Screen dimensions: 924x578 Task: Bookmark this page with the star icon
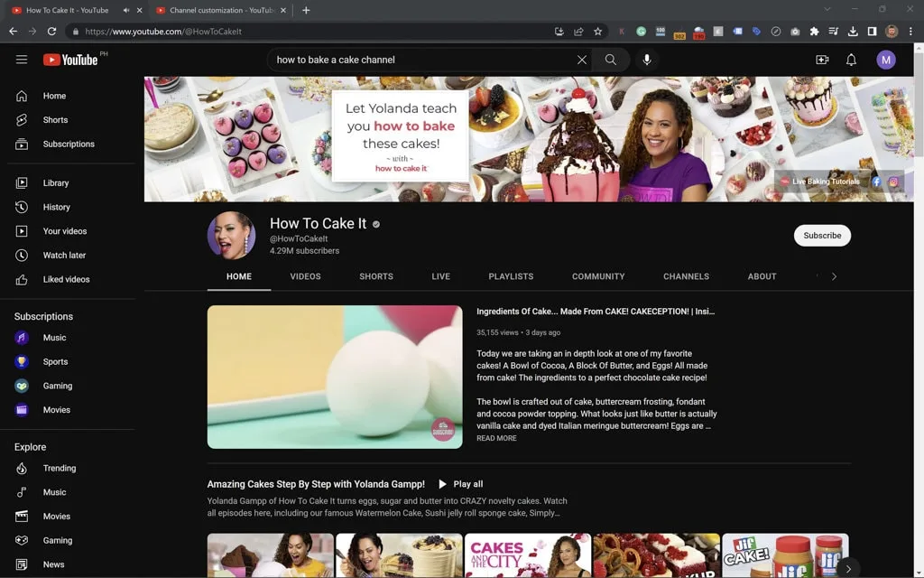coord(597,31)
